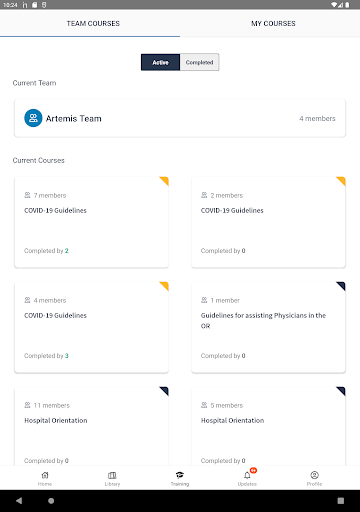Screen dimensions: 360x512
Task: Tap the Artemis Team group avatar icon
Action: pos(33,118)
